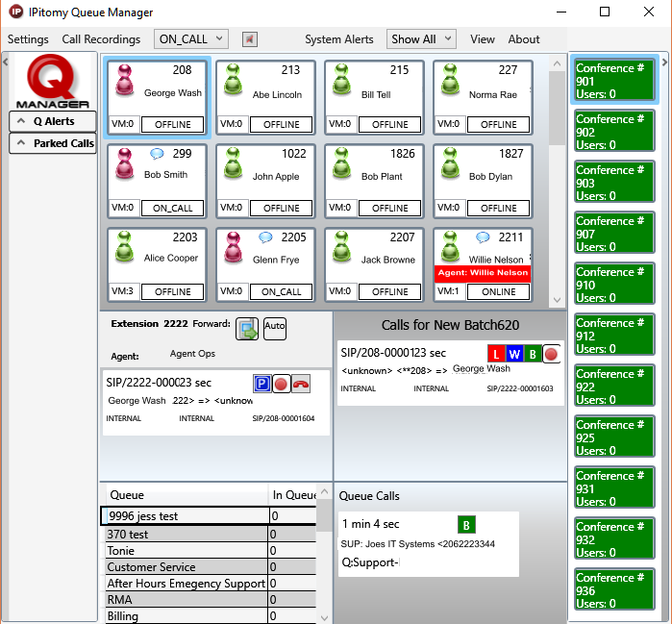Open the ON_CALL status dropdown

[x=191, y=39]
